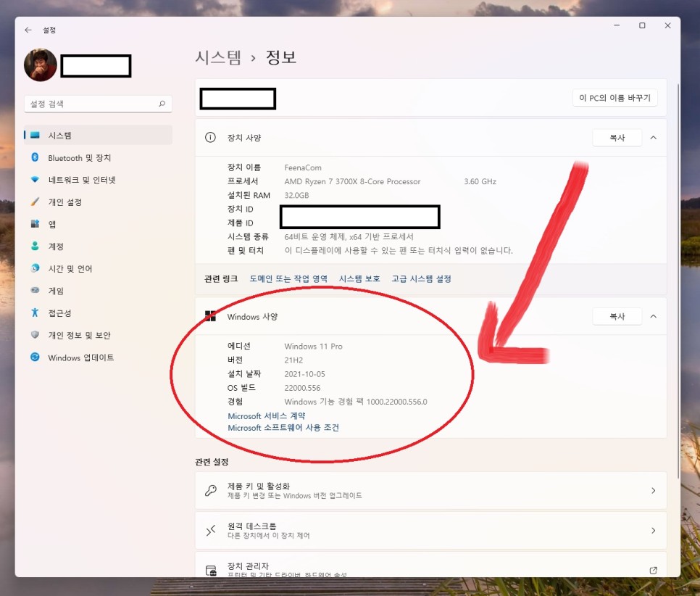Click the Windows 업데이트 icon
The image size is (700, 596).
35,357
